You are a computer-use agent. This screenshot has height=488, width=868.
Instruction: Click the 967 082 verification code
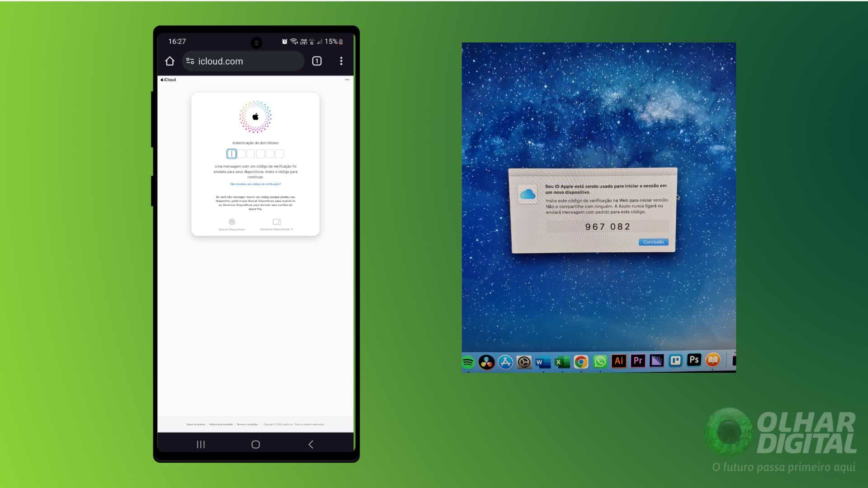pyautogui.click(x=608, y=227)
